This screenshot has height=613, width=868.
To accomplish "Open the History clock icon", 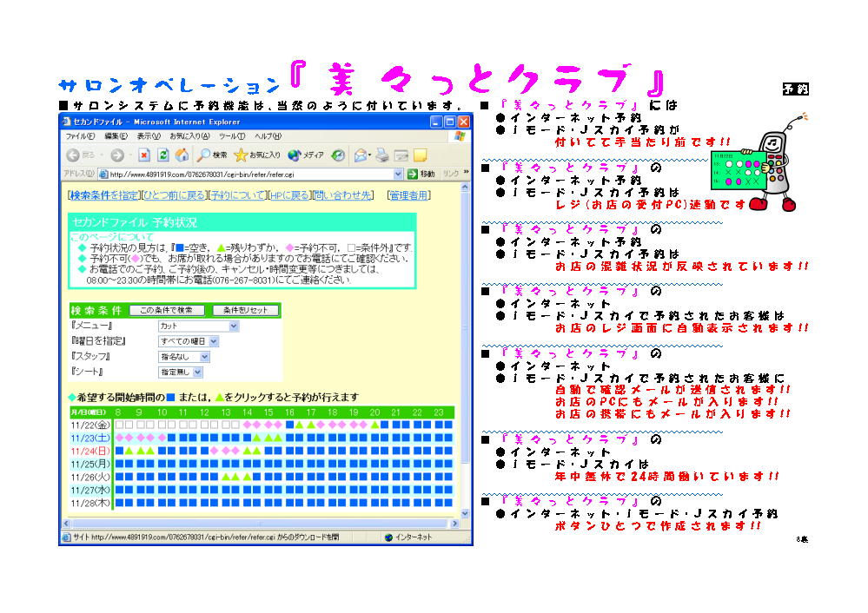I will click(x=338, y=155).
